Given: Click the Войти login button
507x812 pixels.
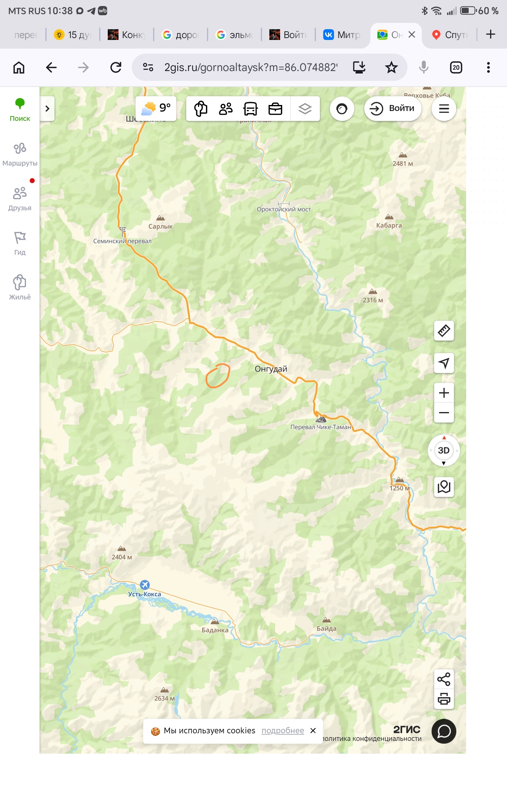Looking at the screenshot, I should [393, 108].
